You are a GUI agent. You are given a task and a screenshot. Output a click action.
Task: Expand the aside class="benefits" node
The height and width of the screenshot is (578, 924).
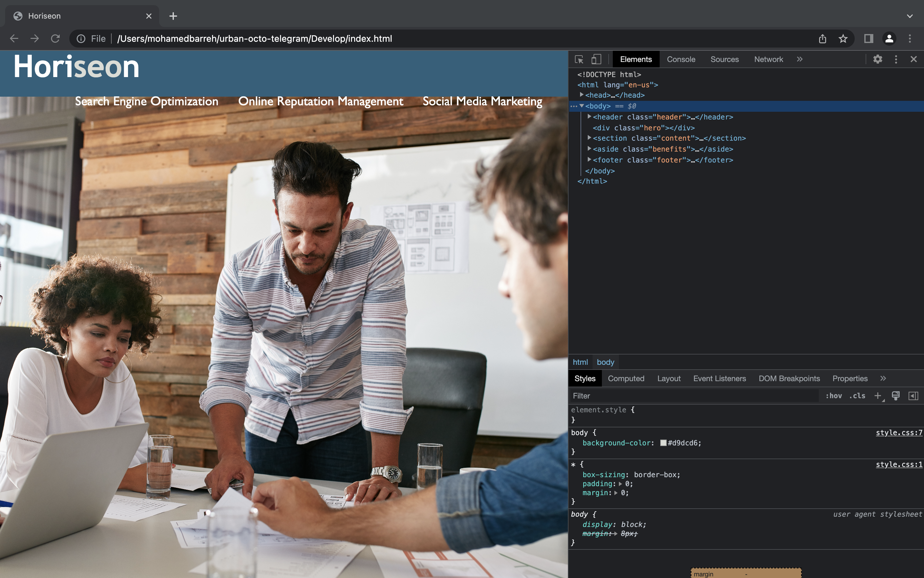[589, 149]
